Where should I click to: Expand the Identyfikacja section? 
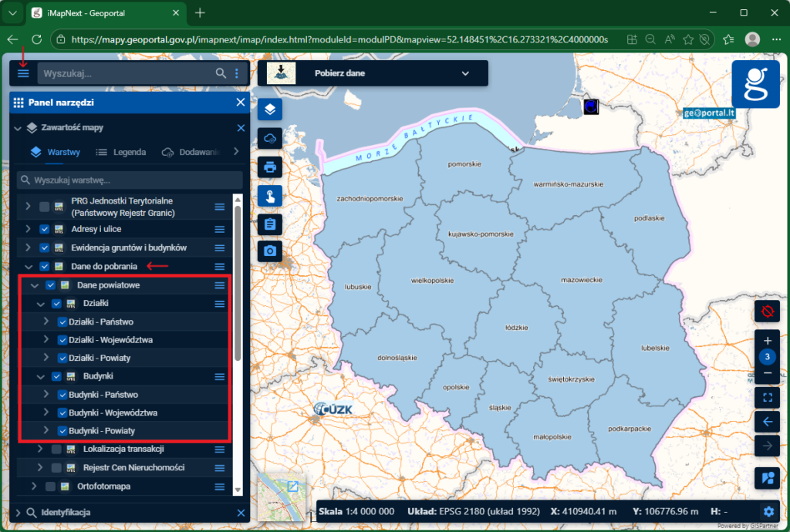[19, 512]
